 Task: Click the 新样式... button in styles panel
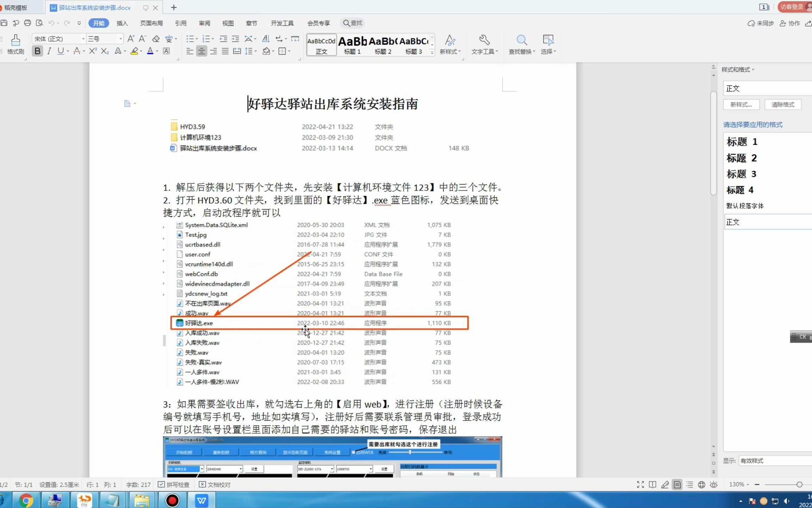(741, 105)
